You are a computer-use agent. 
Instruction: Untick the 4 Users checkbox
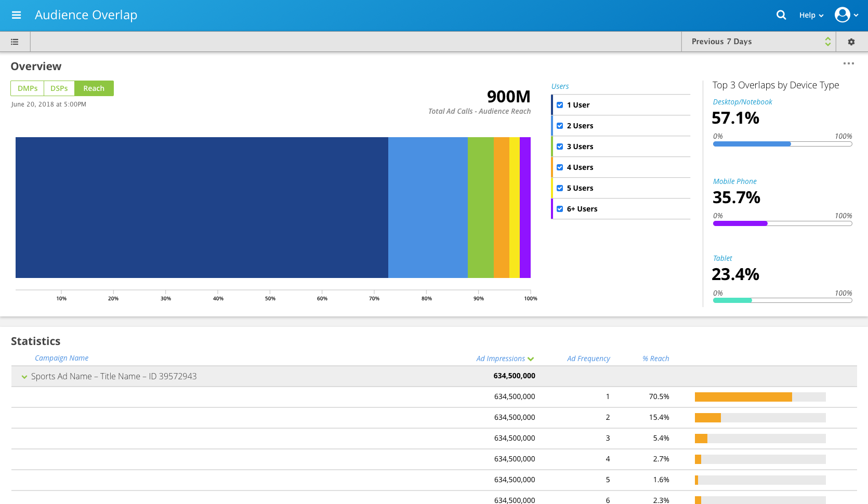tap(560, 167)
